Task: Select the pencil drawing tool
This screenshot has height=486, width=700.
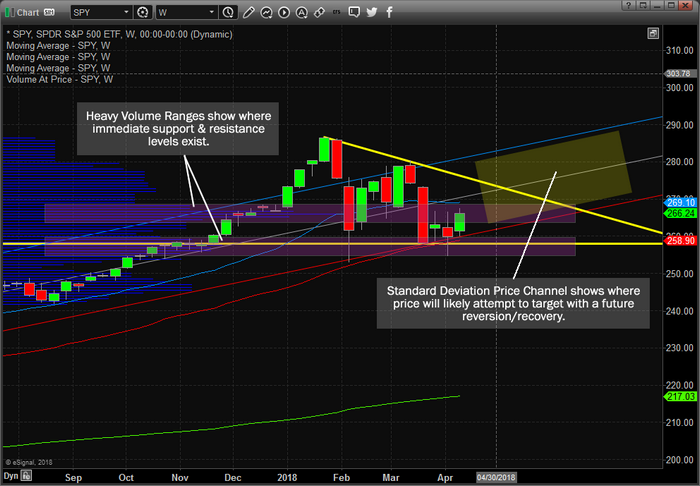Action: pyautogui.click(x=249, y=12)
